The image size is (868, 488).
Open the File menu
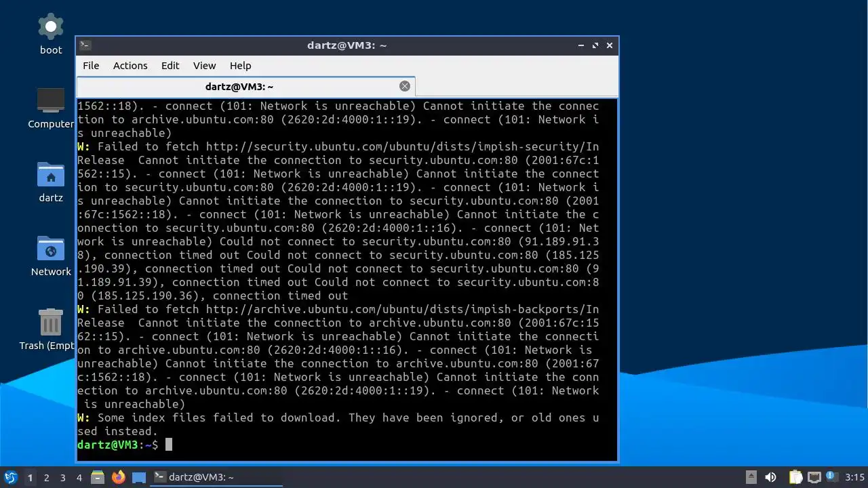point(91,66)
